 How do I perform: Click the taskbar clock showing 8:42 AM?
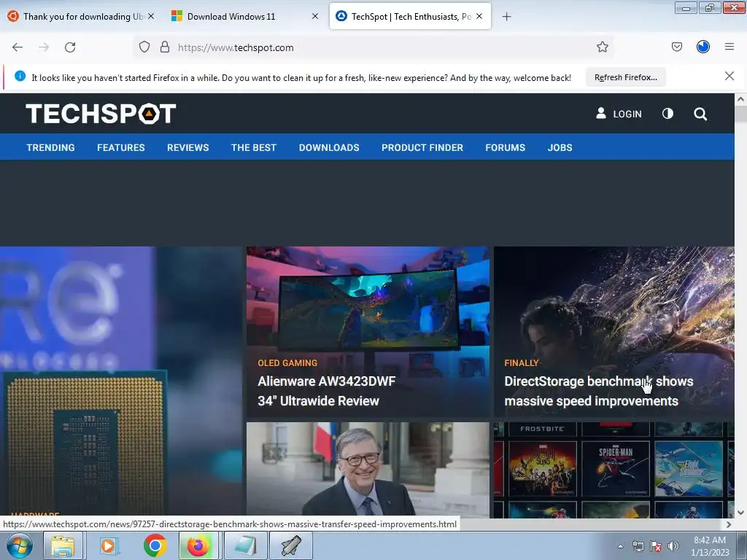click(710, 546)
